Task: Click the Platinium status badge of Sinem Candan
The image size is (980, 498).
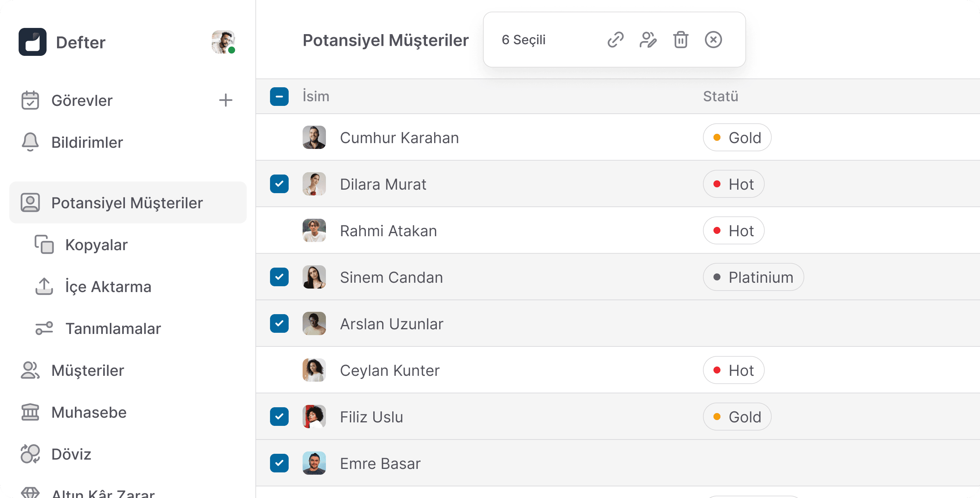Action: 753,277
